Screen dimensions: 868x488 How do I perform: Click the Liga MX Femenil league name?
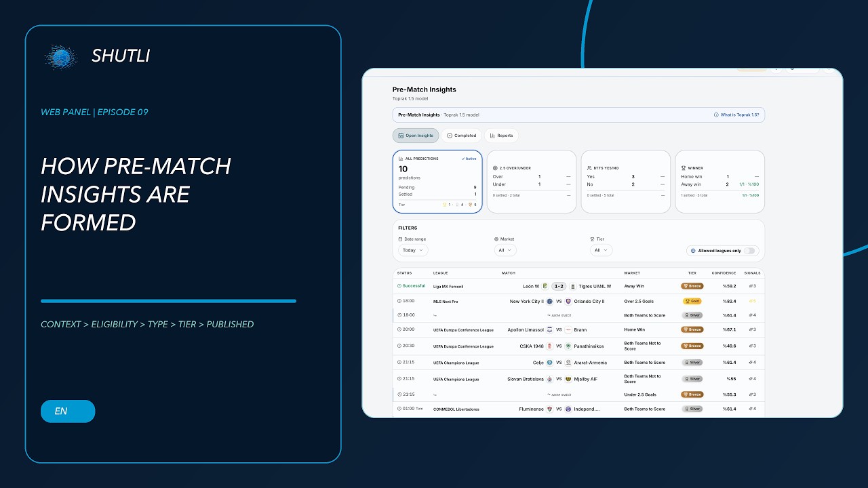tap(450, 287)
